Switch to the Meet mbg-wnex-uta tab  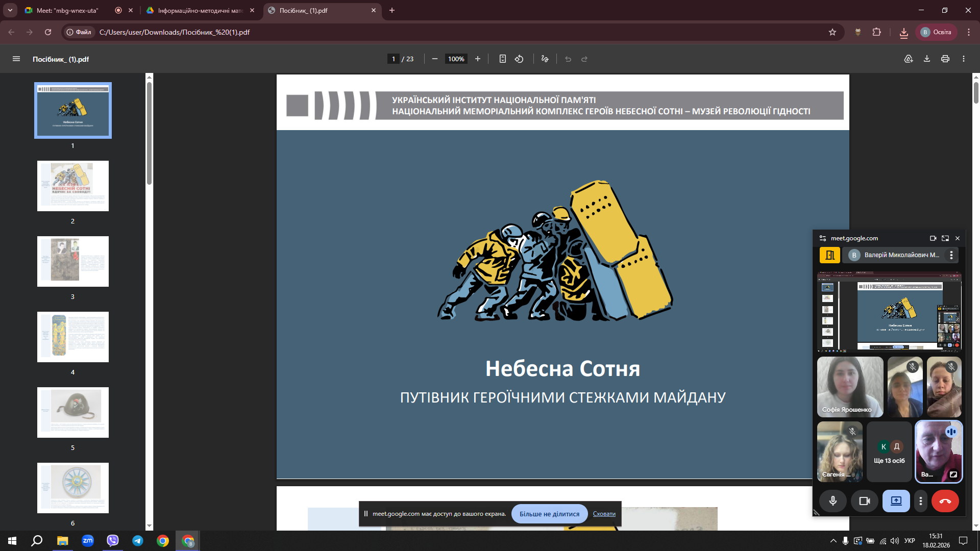point(67,10)
